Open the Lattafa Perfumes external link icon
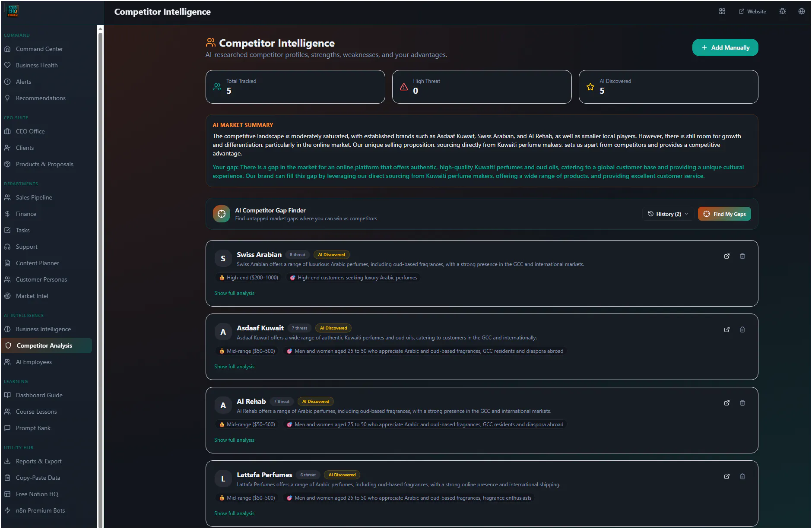Image resolution: width=812 pixels, height=529 pixels. 727,476
